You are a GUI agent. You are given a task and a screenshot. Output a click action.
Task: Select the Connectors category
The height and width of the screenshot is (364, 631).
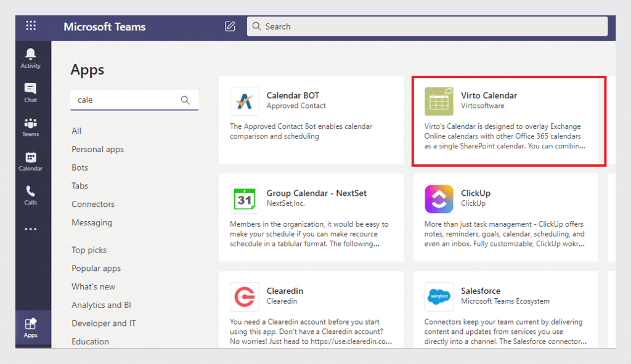93,204
